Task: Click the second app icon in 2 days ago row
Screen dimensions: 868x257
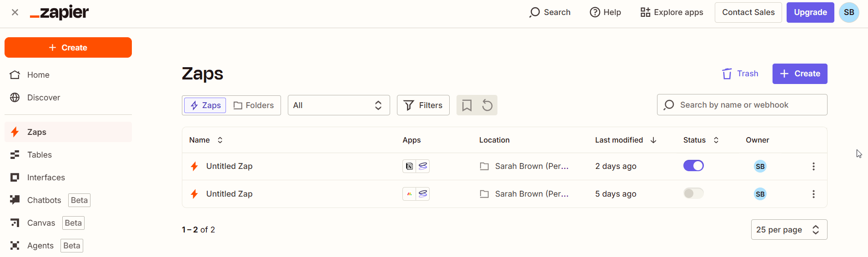Action: point(423,166)
